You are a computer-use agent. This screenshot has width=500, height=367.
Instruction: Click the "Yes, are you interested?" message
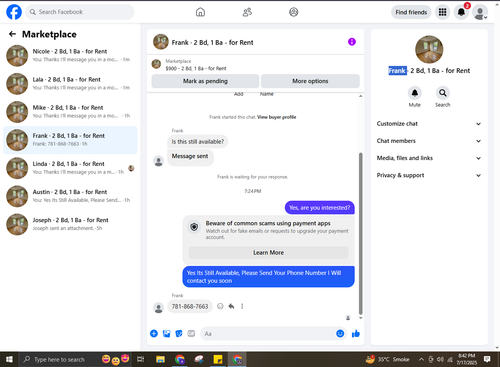[x=320, y=208]
